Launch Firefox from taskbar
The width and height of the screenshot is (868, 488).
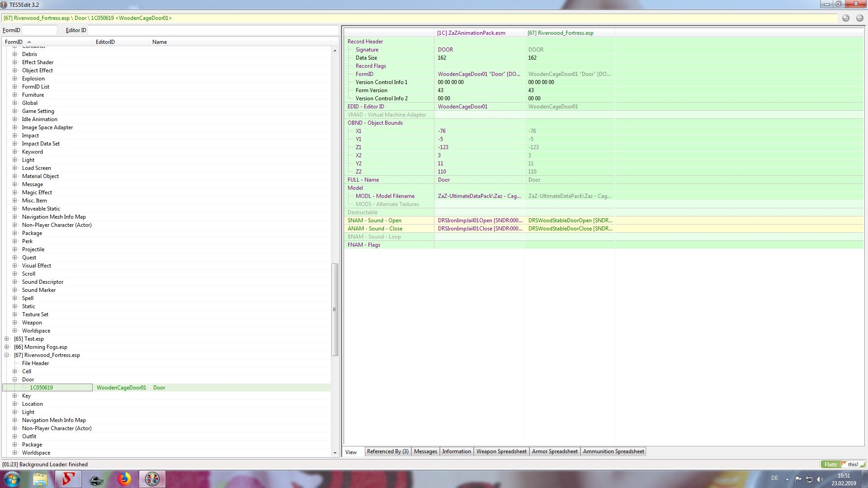tap(124, 479)
